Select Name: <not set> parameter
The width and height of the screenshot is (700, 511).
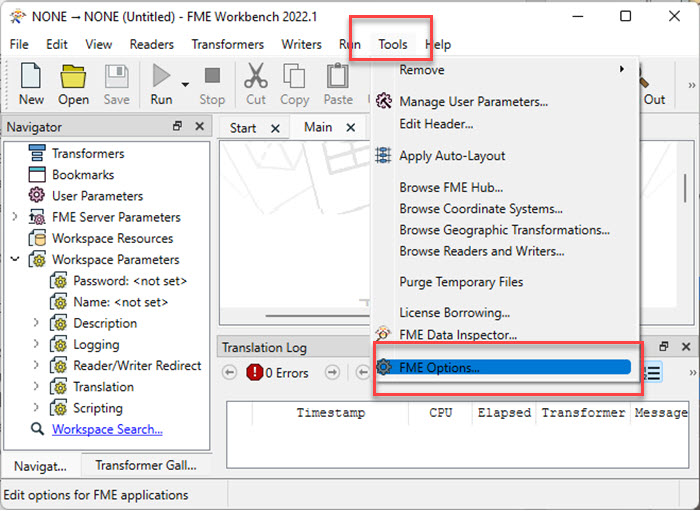(121, 302)
